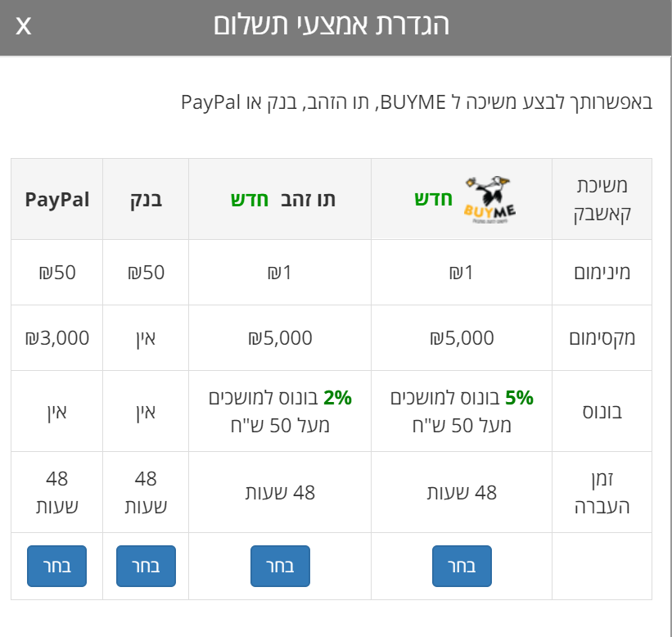Click the הגדרת אמצעי תשלום dialog title

click(331, 25)
